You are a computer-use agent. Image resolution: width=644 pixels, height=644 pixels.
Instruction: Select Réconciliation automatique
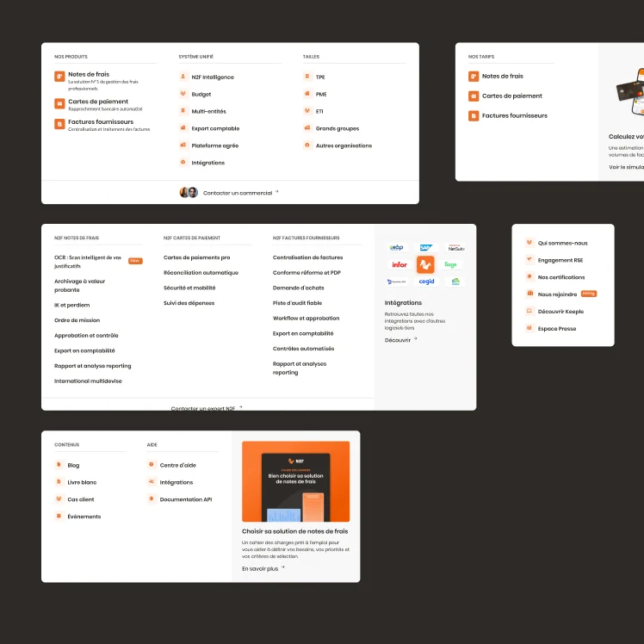coord(201,273)
